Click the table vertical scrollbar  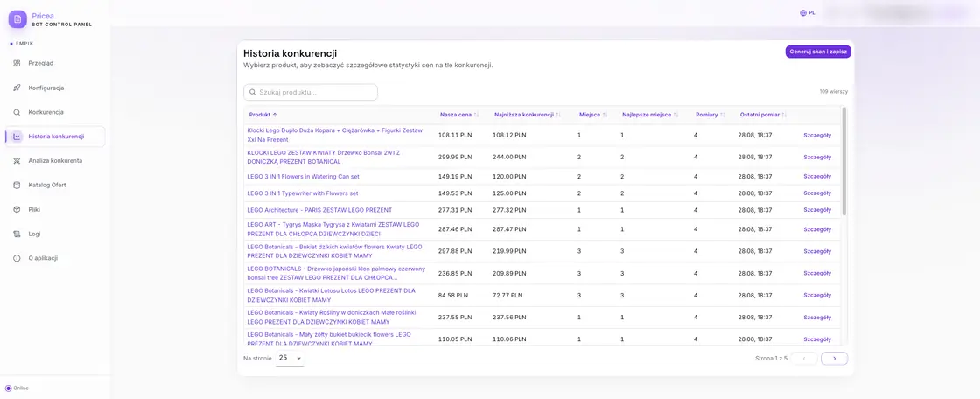click(844, 161)
